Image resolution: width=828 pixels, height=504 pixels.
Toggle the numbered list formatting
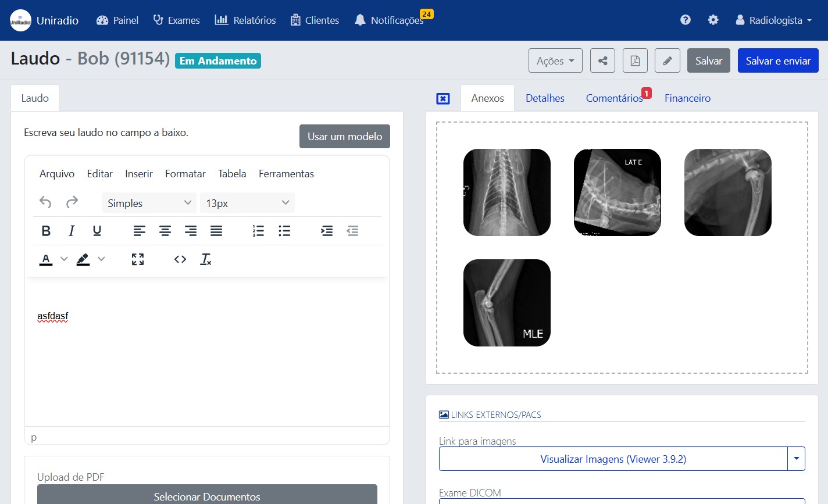(x=258, y=231)
